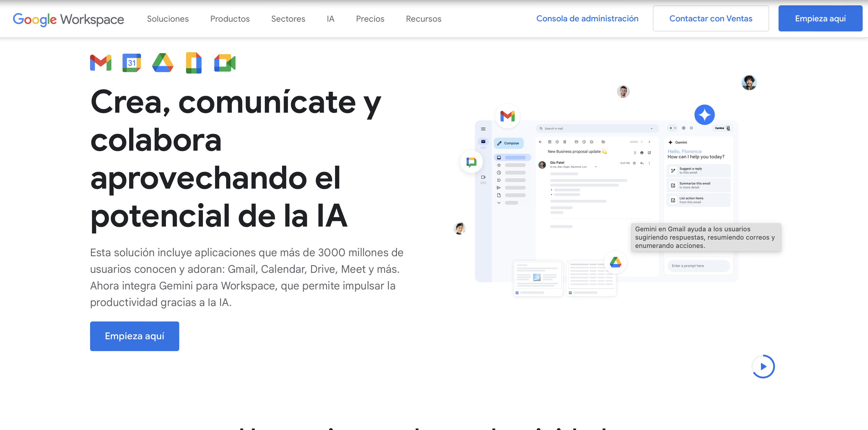Expand the Sectores navigation menu

[288, 19]
